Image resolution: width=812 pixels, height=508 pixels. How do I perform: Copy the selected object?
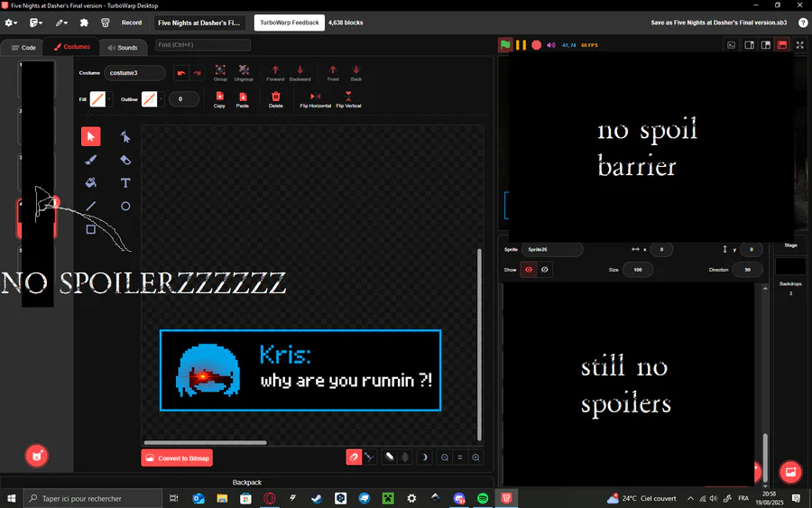(219, 99)
